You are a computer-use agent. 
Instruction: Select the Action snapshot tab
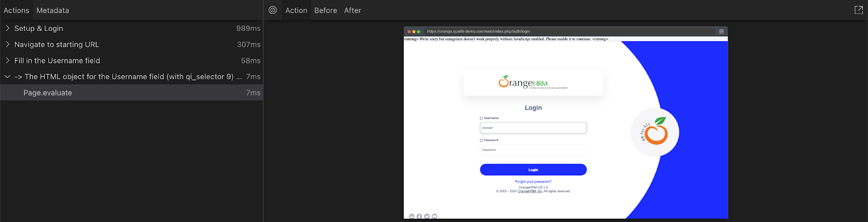[x=296, y=10]
